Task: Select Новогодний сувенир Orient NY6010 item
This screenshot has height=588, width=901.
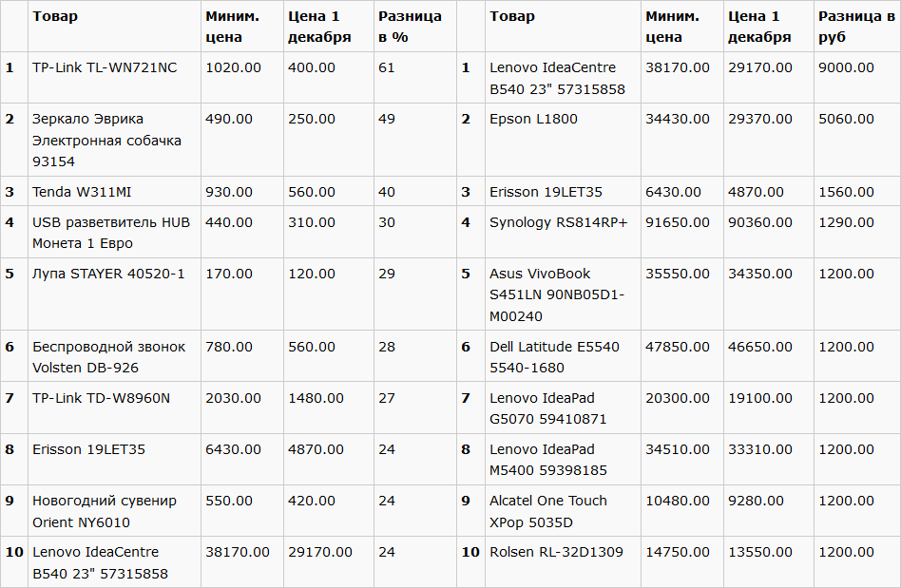Action: [105, 511]
